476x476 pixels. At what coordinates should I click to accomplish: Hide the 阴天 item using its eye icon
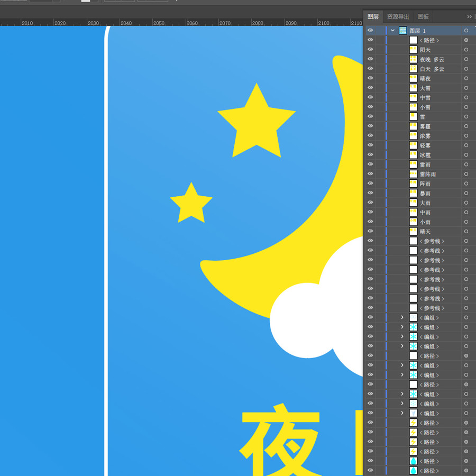pos(370,50)
